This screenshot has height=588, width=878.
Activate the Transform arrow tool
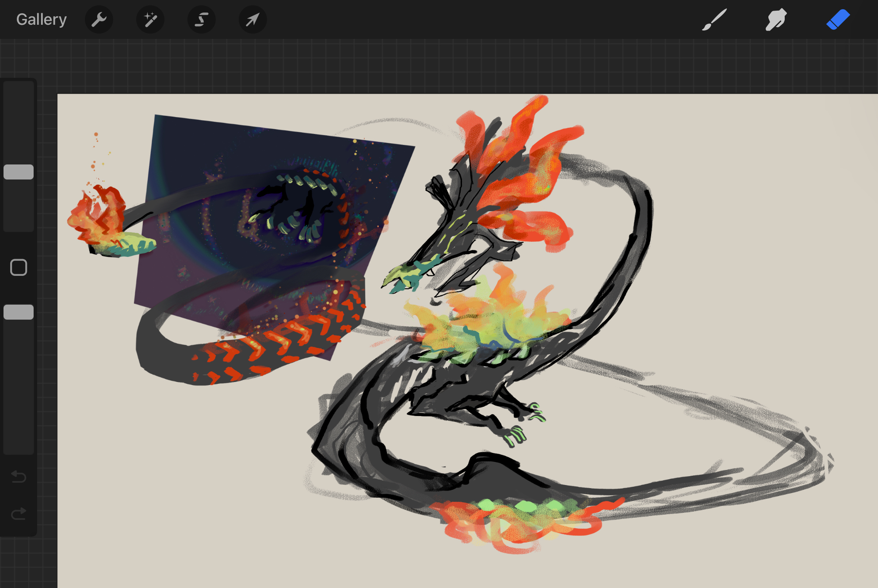click(252, 19)
